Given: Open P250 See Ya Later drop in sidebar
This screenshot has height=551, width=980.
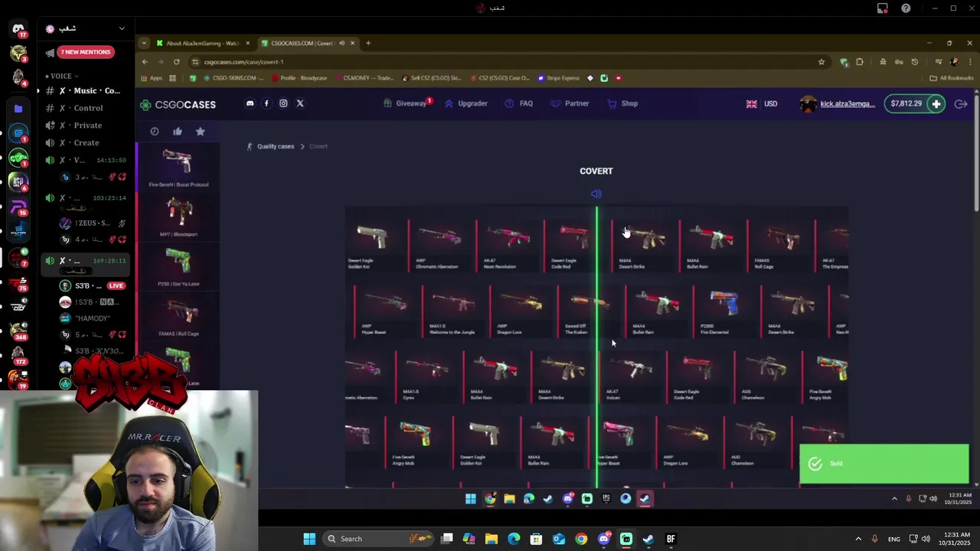Looking at the screenshot, I should pos(178,267).
